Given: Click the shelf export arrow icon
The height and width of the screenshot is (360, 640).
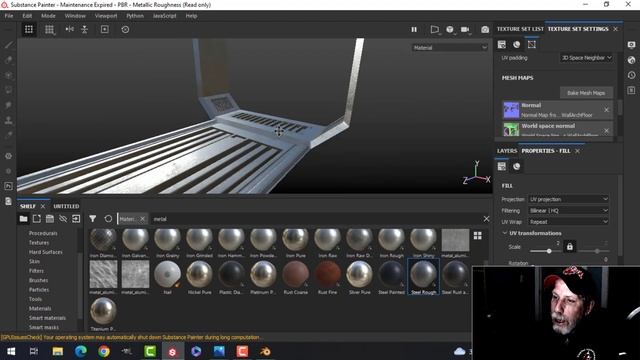Looking at the screenshot, I should click(x=76, y=219).
